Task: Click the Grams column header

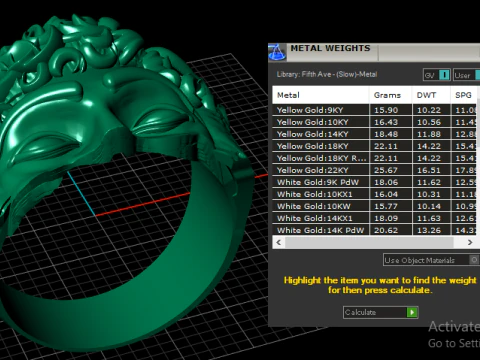Action: pyautogui.click(x=391, y=95)
